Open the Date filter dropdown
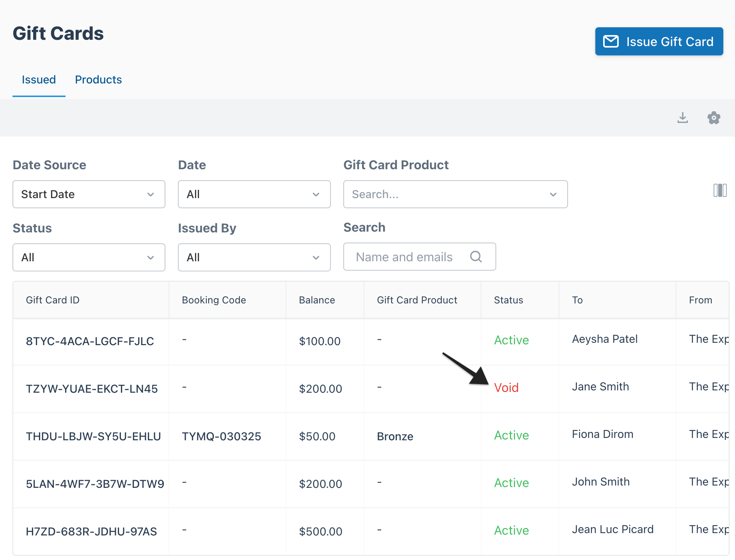The height and width of the screenshot is (560, 735). 254,194
